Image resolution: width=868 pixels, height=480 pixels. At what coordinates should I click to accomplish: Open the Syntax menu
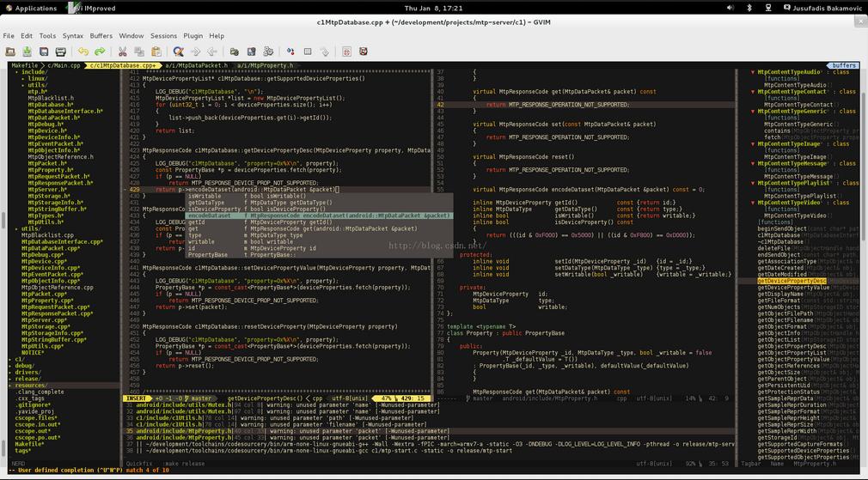pos(72,35)
